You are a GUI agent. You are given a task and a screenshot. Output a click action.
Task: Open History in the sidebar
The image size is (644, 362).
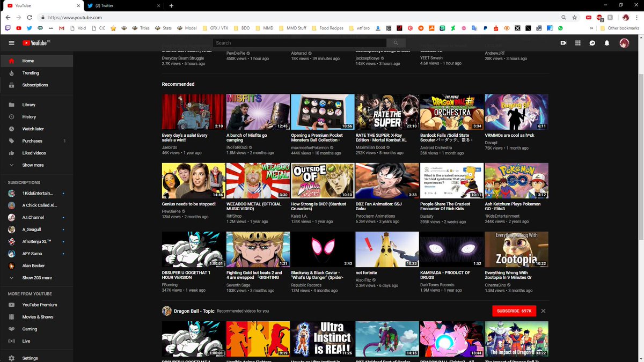tap(36, 116)
